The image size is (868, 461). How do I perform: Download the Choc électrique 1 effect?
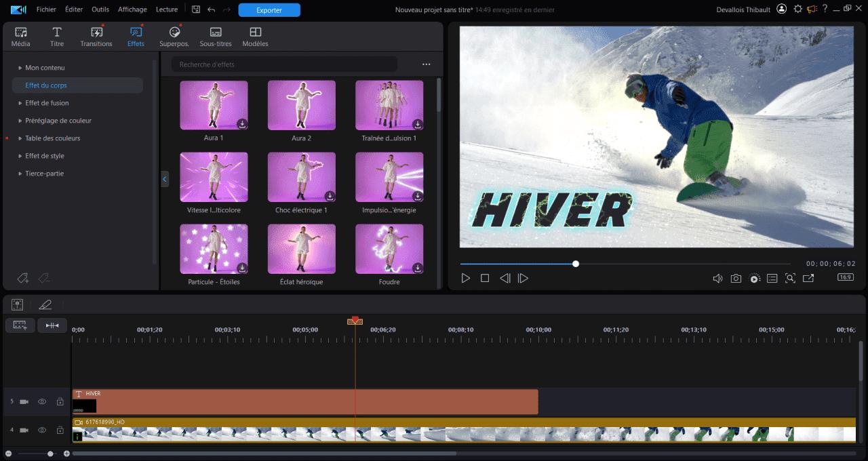point(330,196)
